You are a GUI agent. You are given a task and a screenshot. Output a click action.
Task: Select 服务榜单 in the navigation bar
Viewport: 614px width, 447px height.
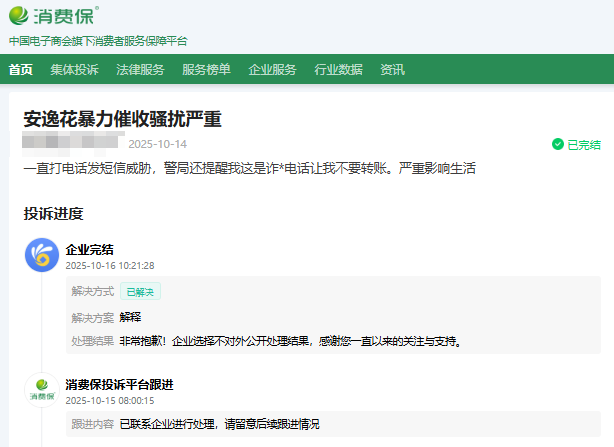click(206, 70)
